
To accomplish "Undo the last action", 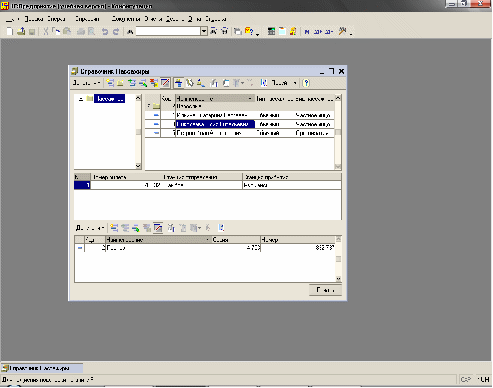I will click(x=105, y=31).
